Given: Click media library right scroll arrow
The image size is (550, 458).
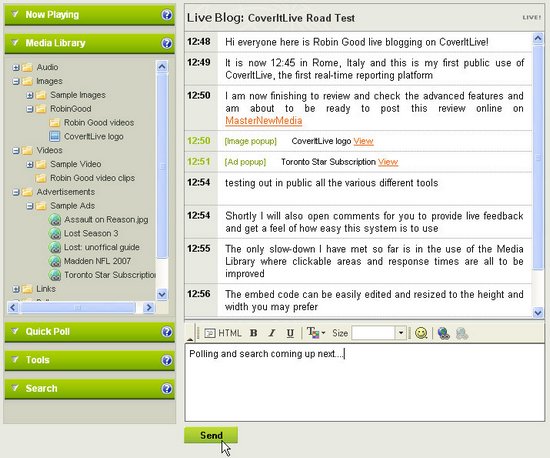Looking at the screenshot, I should point(149,308).
